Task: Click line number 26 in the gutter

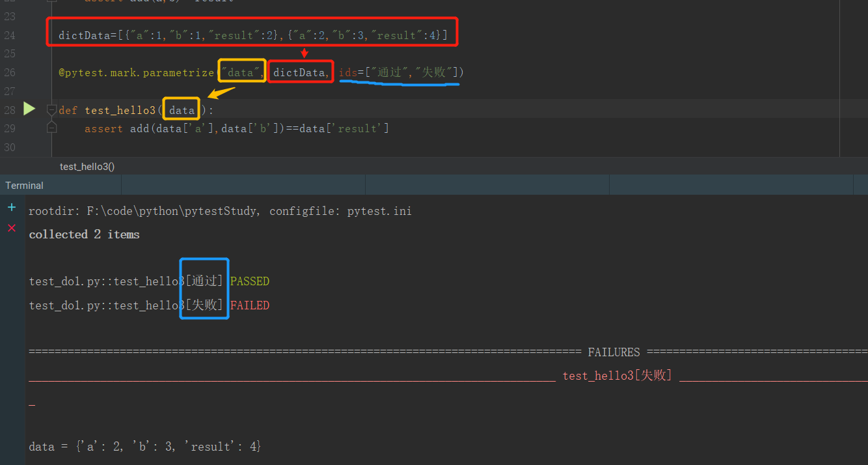Action: pos(10,72)
